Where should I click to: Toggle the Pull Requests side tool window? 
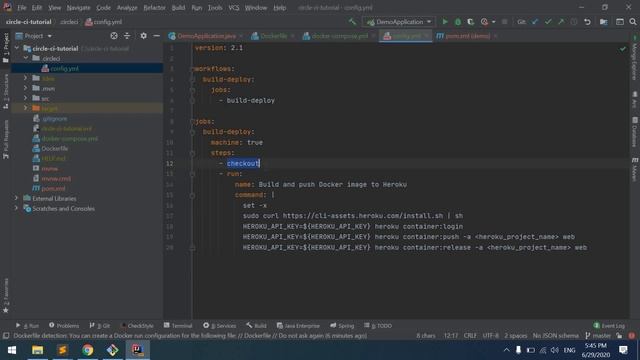click(x=6, y=140)
